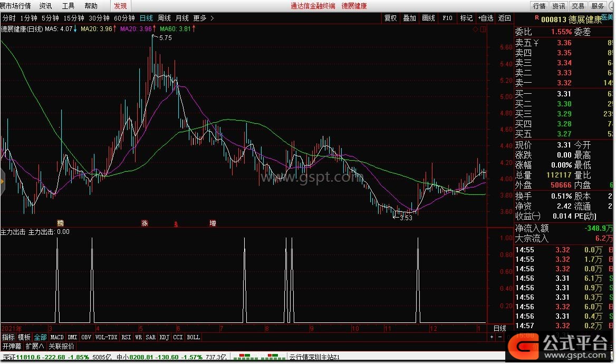
Task: Click the 榜 marker on the chart
Action: click(61, 223)
